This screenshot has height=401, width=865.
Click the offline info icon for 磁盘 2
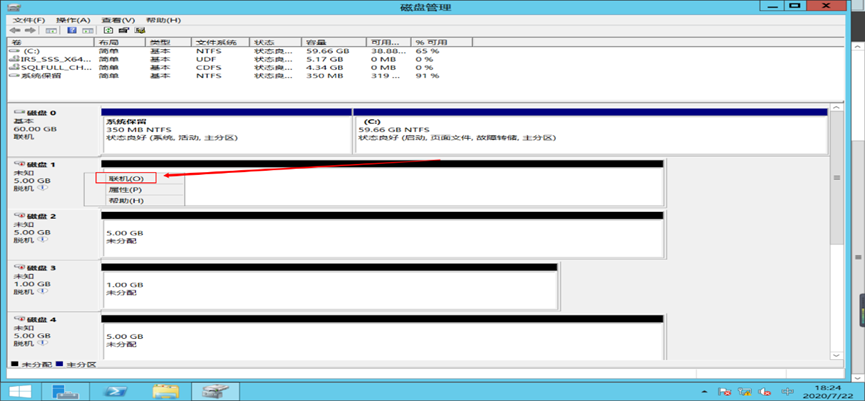coord(43,239)
